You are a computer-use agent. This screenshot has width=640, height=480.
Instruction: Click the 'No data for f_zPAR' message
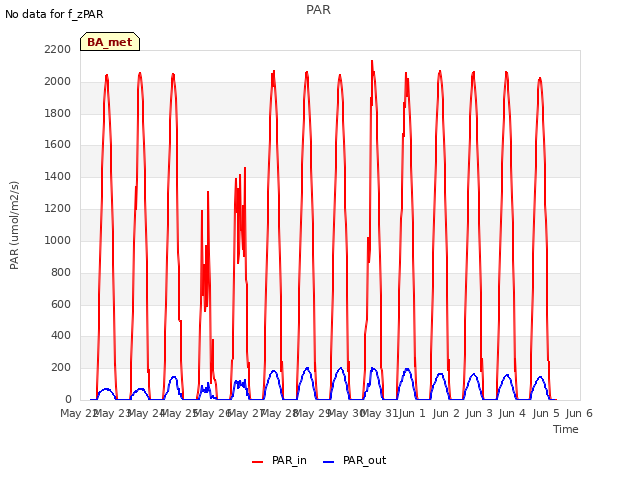[x=54, y=14]
